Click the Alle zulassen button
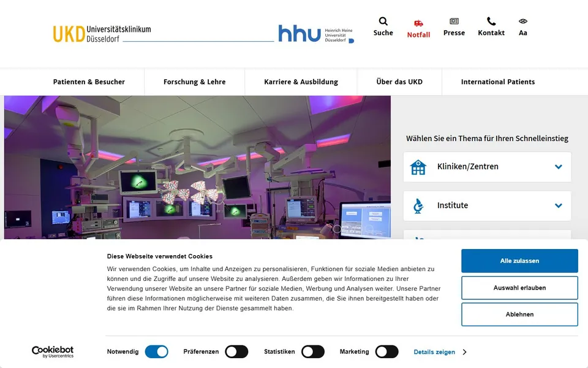The width and height of the screenshot is (588, 368). pyautogui.click(x=519, y=261)
